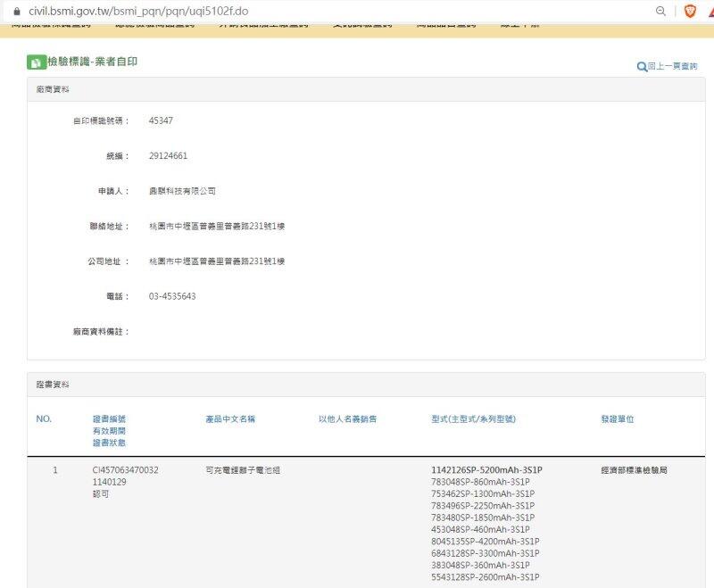The image size is (714, 588).
Task: Click the 以他人名義銷售 column header
Action: coord(347,419)
